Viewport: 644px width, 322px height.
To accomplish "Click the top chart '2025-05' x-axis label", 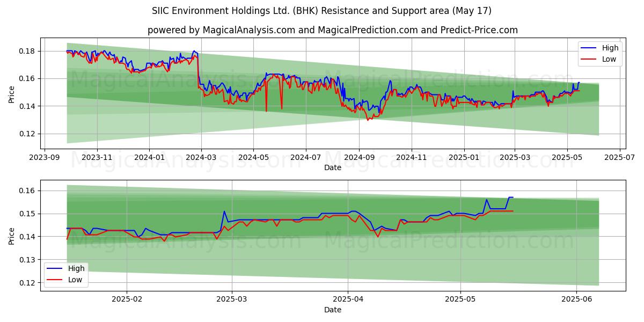I will tap(567, 157).
